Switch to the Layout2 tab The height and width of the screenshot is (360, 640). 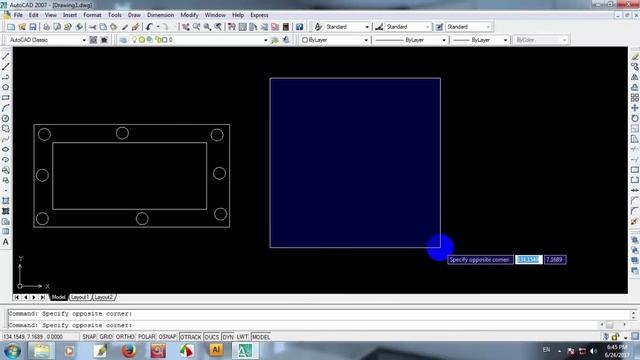pyautogui.click(x=104, y=297)
